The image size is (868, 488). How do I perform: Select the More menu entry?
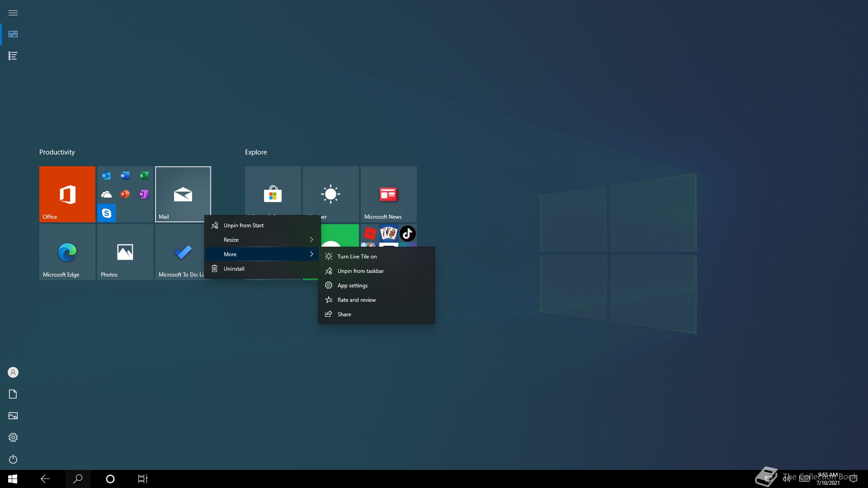click(x=263, y=254)
